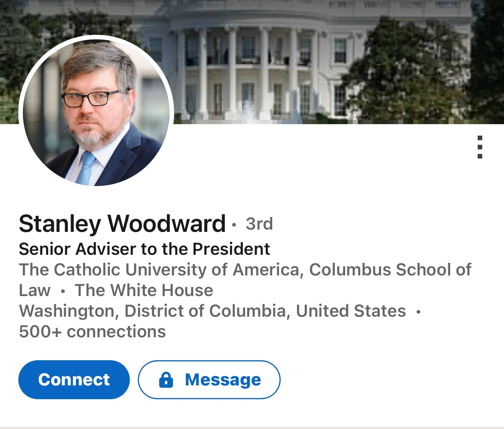This screenshot has width=504, height=429.
Task: Click the Senior Adviser to the President headline
Action: [144, 249]
